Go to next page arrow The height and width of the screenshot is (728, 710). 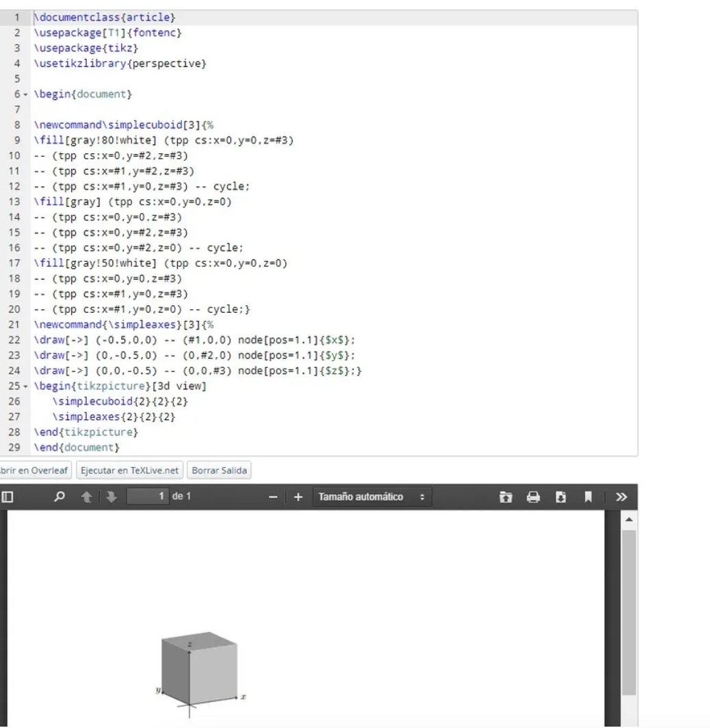(x=110, y=497)
